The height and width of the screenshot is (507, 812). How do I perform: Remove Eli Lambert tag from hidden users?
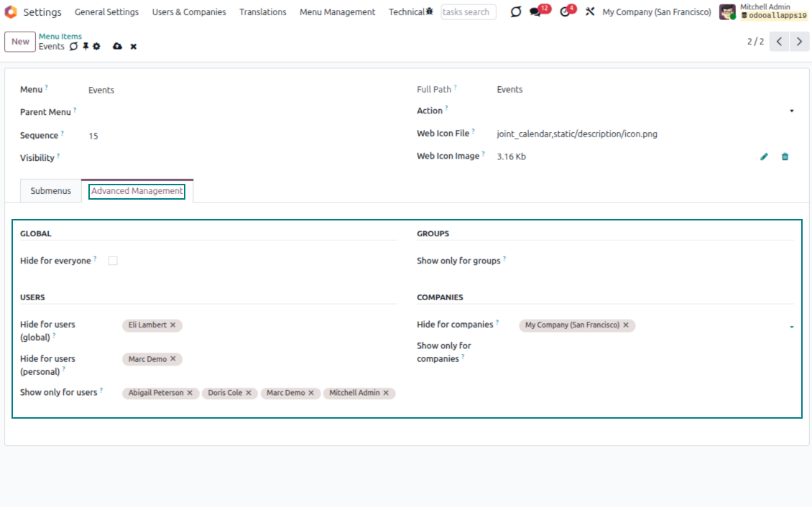[x=173, y=325]
